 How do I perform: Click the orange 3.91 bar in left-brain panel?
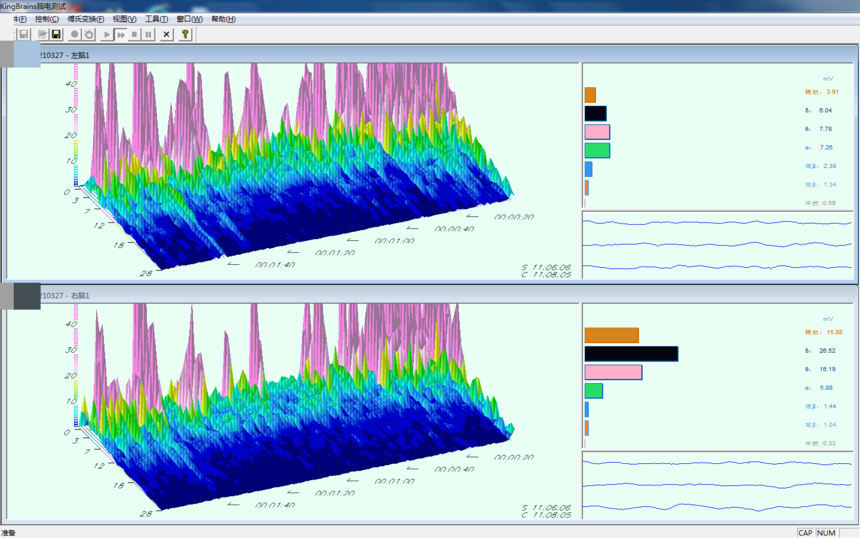pyautogui.click(x=590, y=95)
